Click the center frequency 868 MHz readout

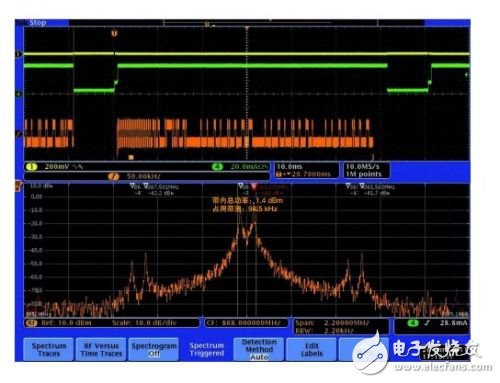pyautogui.click(x=247, y=323)
